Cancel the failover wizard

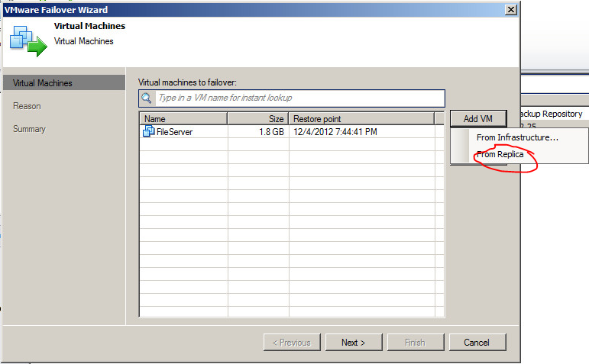coord(477,342)
